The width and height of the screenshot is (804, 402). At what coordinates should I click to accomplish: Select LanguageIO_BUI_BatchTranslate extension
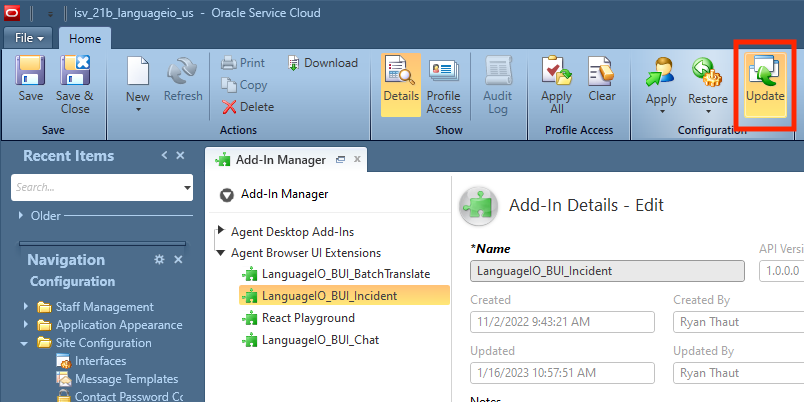[x=346, y=274]
